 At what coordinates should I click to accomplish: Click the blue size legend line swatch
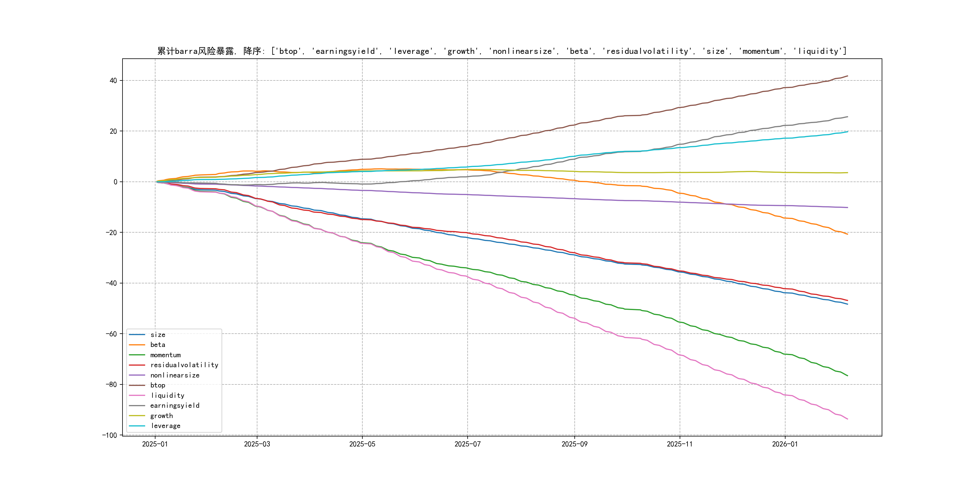pos(137,335)
